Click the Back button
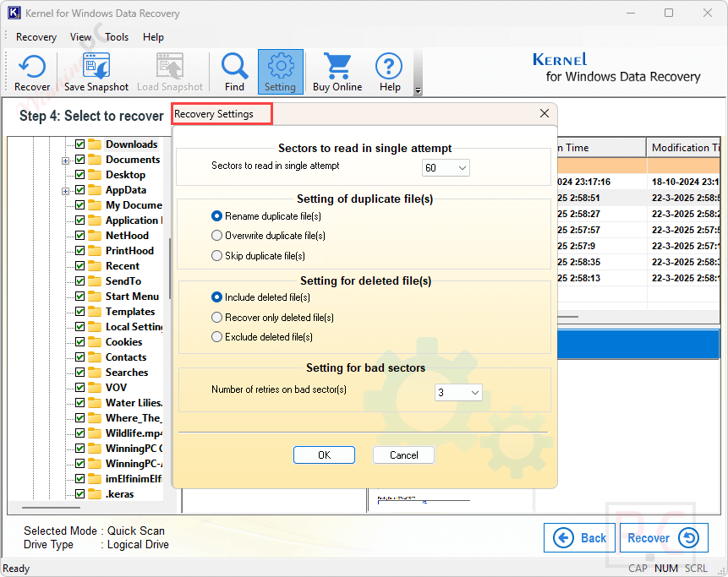The width and height of the screenshot is (728, 577). 579,538
